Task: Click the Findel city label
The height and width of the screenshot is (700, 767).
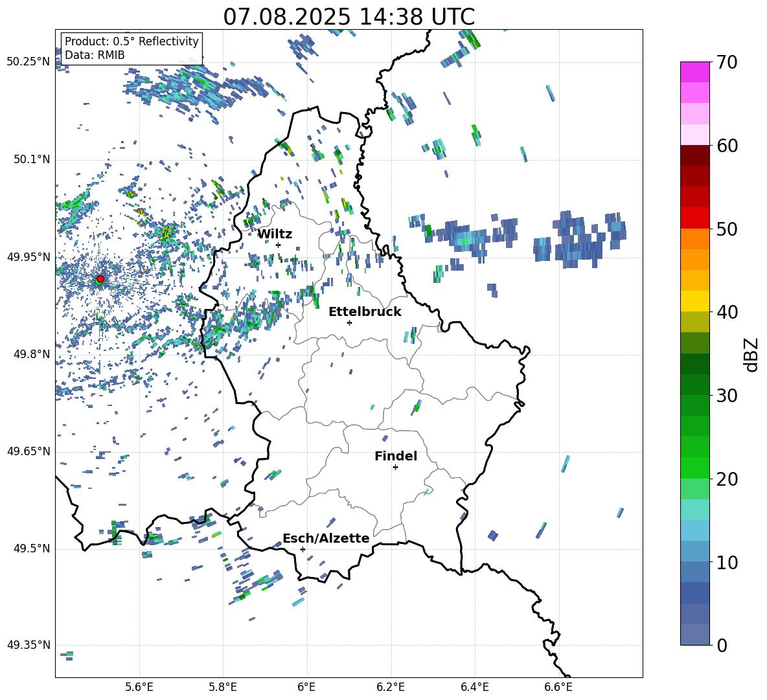Action: click(x=396, y=456)
